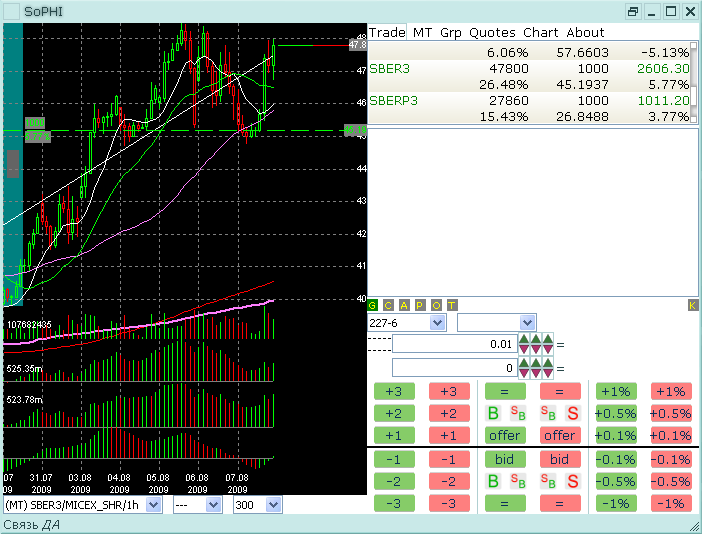The image size is (702, 534).
Task: Select the SBER3 ticker row
Action: (529, 68)
